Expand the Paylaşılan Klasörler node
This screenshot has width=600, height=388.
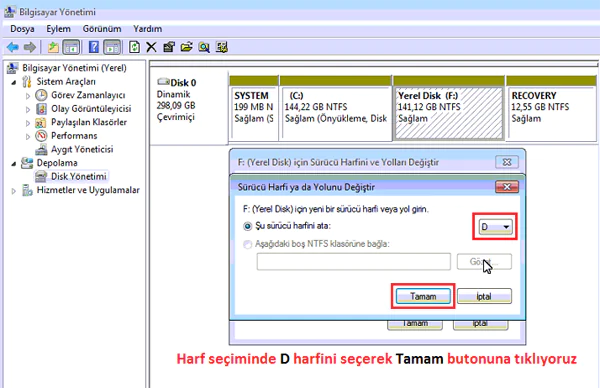28,123
